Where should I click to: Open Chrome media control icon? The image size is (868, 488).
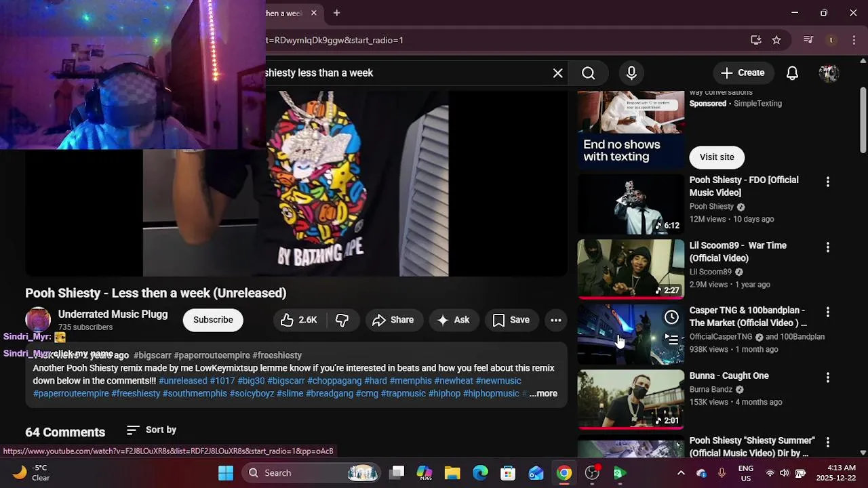click(x=808, y=40)
